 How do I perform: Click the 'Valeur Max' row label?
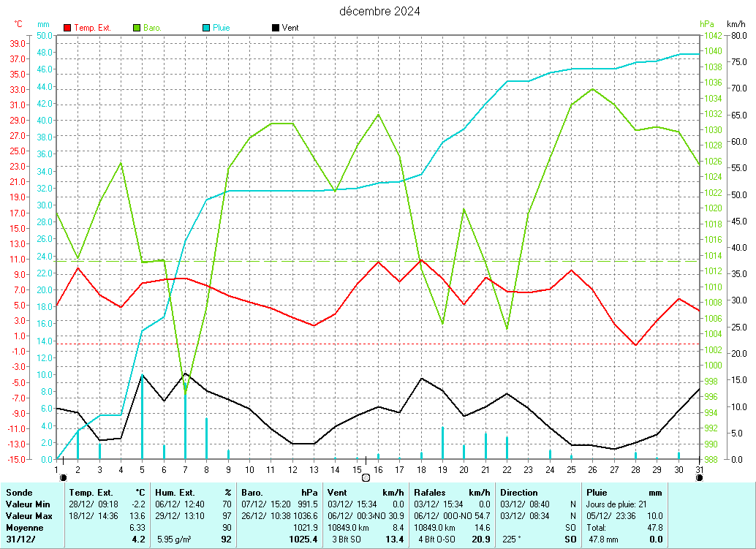click(x=29, y=516)
